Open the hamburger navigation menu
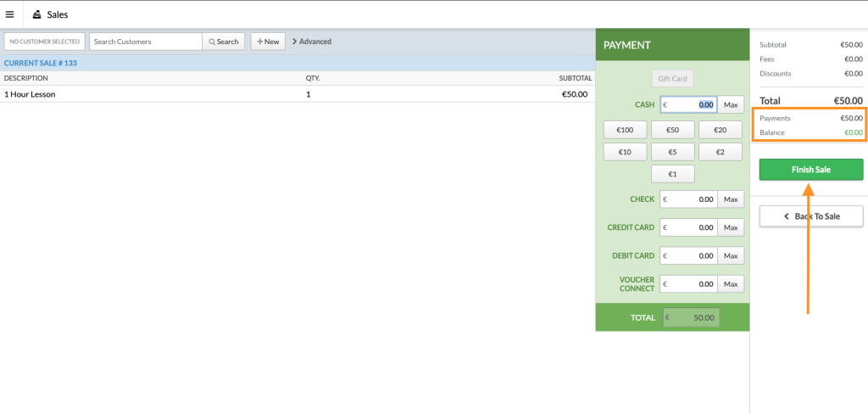This screenshot has height=414, width=868. [x=10, y=14]
